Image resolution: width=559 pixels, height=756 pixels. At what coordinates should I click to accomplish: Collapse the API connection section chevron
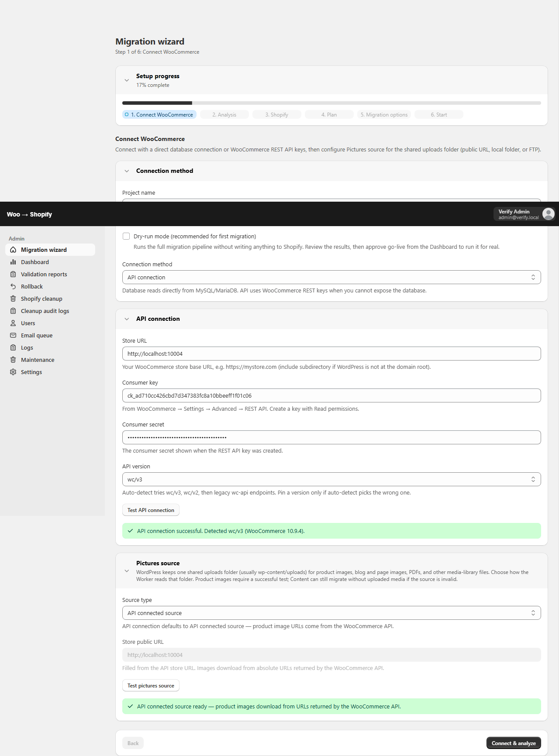pyautogui.click(x=127, y=319)
